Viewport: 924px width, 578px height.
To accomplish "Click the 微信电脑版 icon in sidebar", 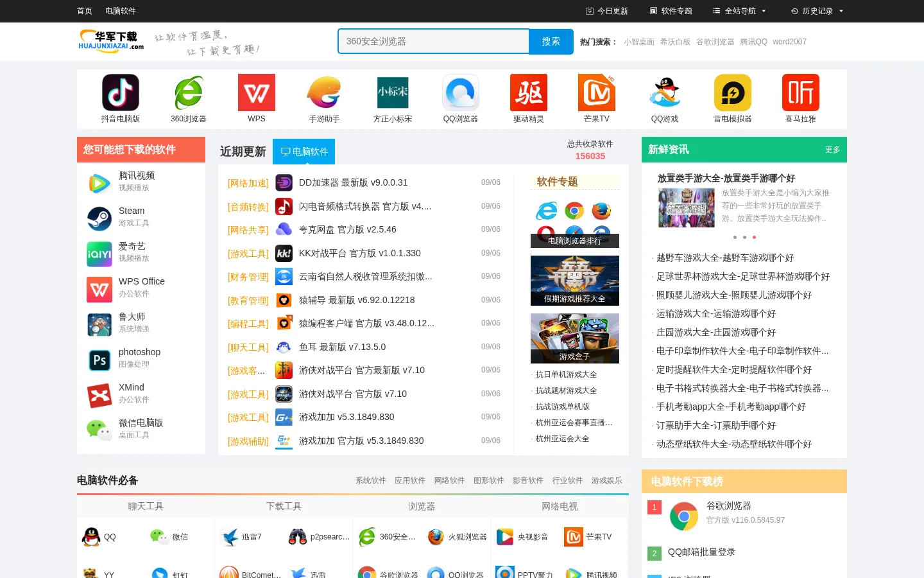I will pyautogui.click(x=99, y=431).
